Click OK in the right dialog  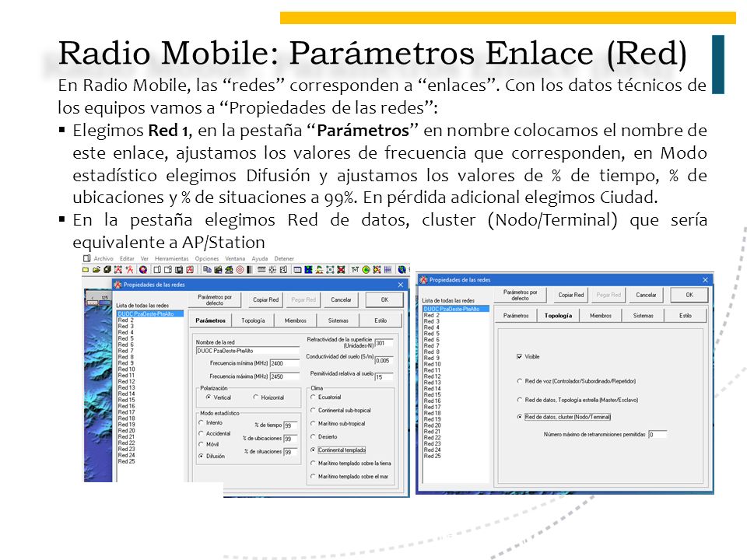click(689, 295)
